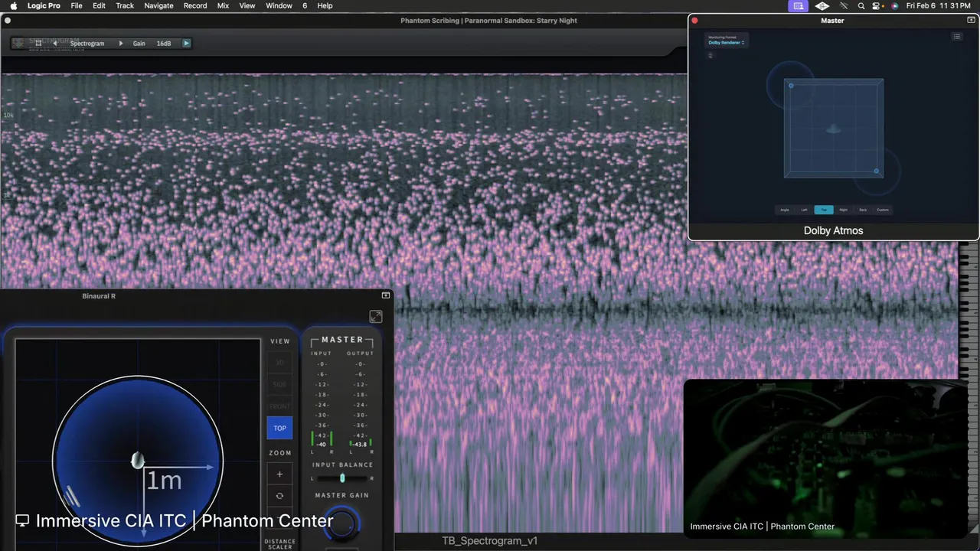
Task: Select the 3D view button
Action: click(279, 363)
